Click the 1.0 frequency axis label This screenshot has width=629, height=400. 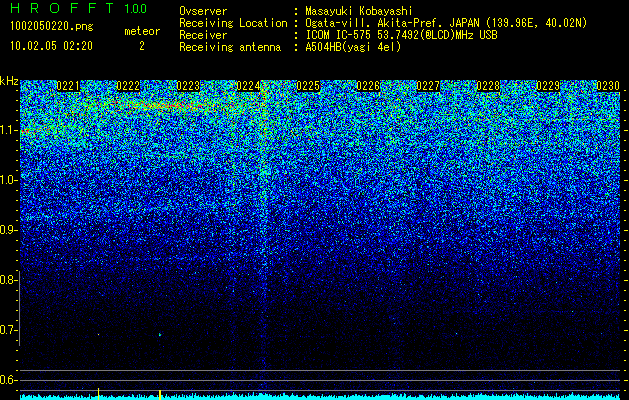click(x=9, y=180)
